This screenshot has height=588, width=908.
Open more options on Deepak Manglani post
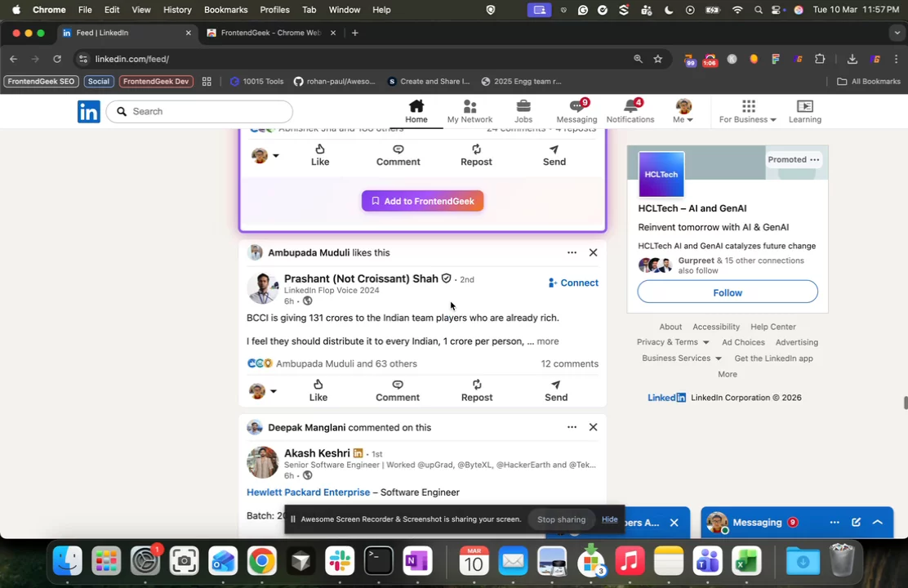pos(572,427)
